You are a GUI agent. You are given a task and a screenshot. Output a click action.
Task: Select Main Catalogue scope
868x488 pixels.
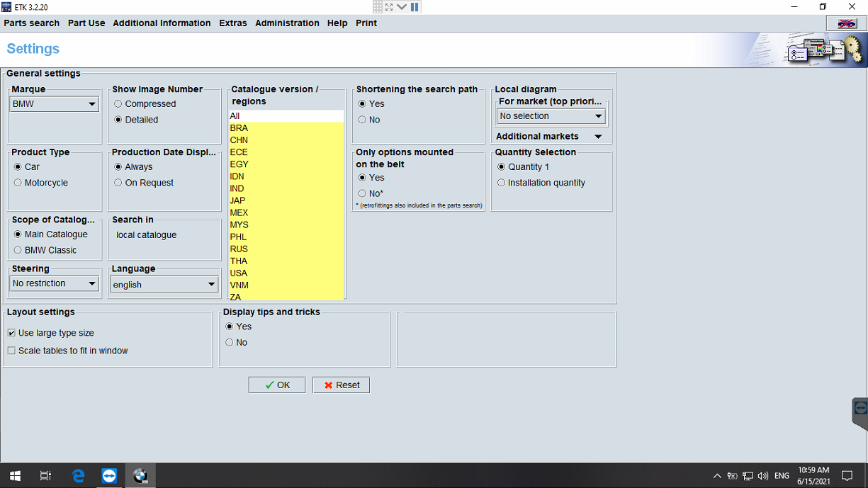[x=51, y=234]
